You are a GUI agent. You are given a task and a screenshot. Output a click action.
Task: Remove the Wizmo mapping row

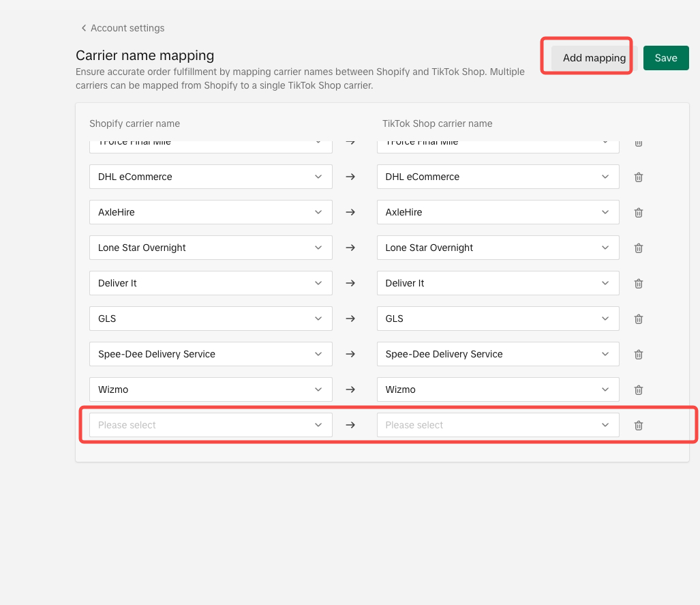tap(639, 389)
